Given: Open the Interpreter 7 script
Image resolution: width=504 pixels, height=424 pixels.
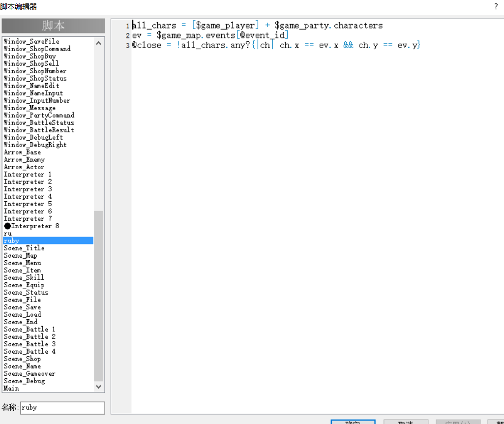Looking at the screenshot, I should click(28, 219).
